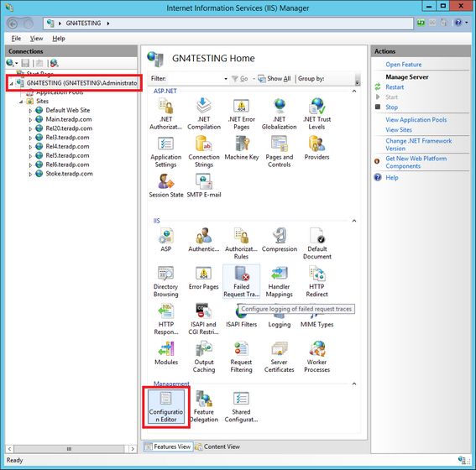
Task: Open the Feature Delegation icon
Action: pyautogui.click(x=204, y=406)
